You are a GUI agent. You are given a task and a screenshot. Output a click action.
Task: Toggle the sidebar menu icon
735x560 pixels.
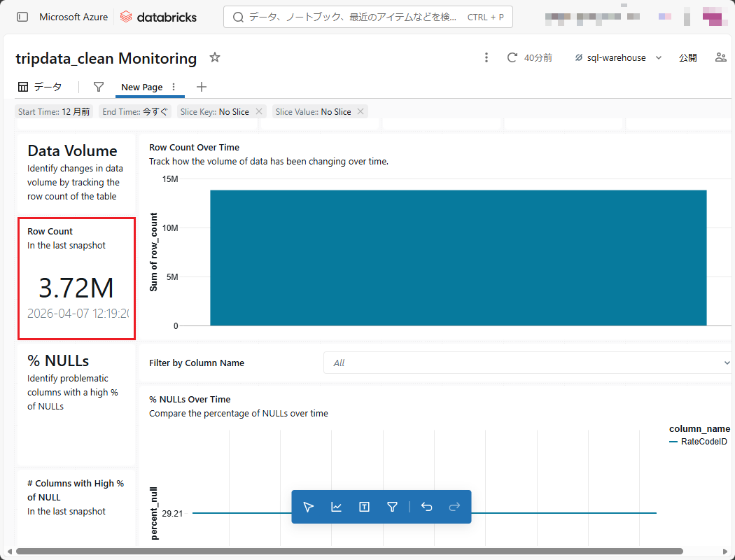(22, 17)
